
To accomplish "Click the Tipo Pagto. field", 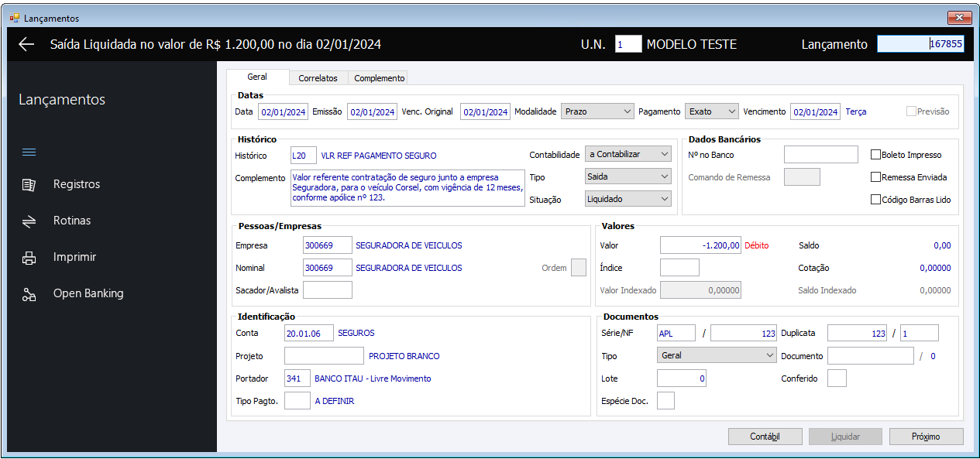I will coord(297,401).
